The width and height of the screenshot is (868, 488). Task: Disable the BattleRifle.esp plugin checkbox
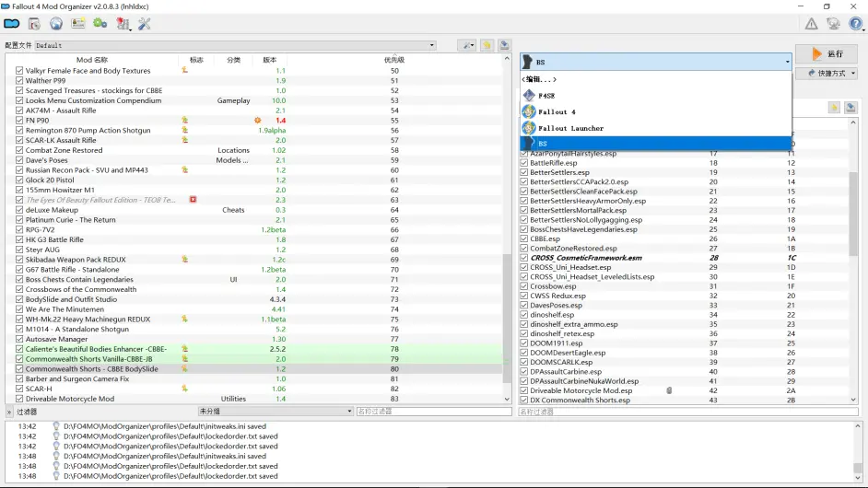[x=523, y=163]
